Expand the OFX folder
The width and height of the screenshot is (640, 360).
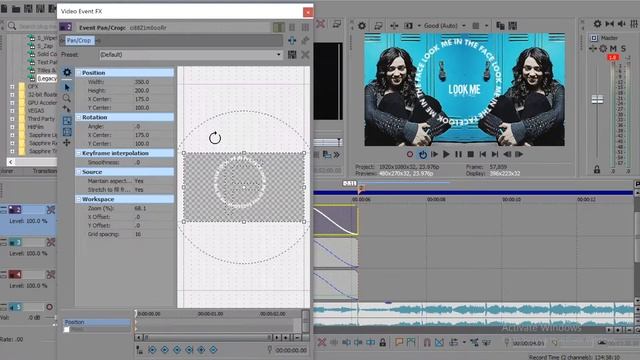pos(12,87)
